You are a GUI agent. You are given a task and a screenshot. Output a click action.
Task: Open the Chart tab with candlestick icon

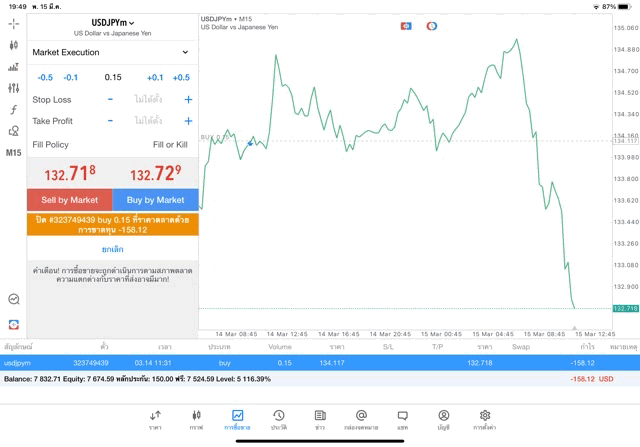196,420
